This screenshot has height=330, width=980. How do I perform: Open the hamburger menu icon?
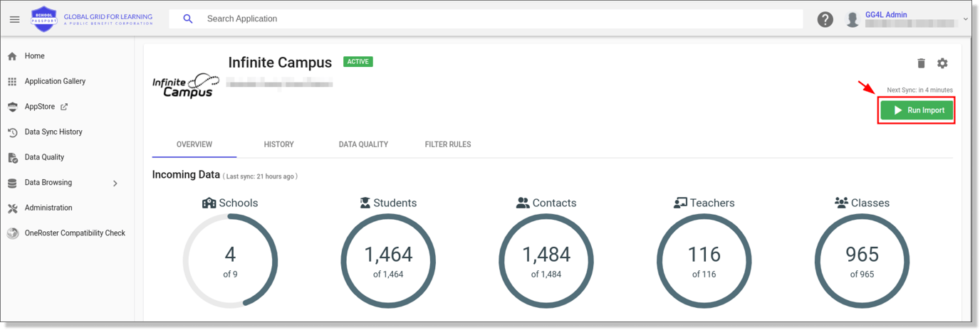point(14,19)
